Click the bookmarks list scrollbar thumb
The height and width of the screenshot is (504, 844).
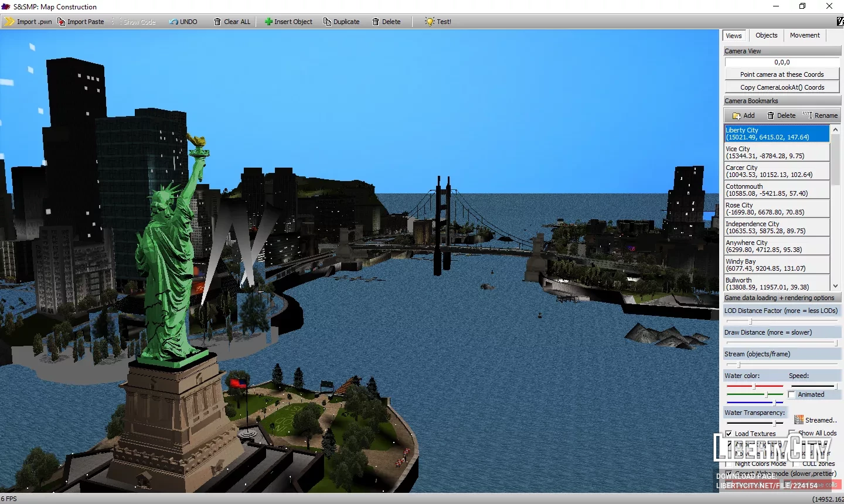point(836,159)
